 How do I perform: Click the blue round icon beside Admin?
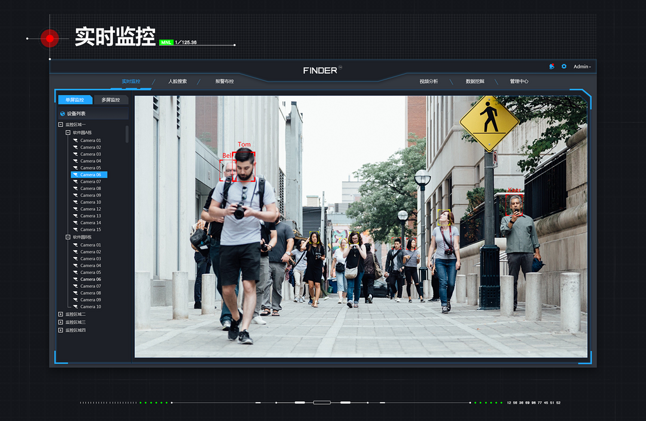(x=563, y=67)
